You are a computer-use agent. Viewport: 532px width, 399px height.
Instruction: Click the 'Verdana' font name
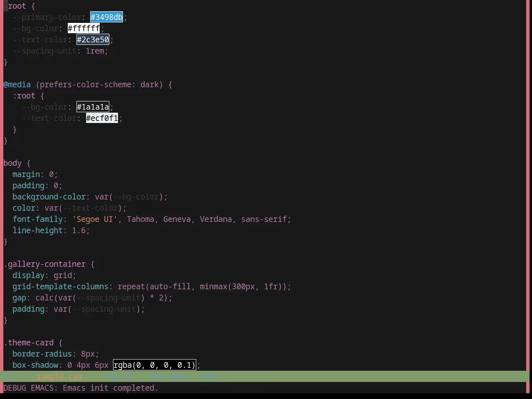(x=216, y=219)
